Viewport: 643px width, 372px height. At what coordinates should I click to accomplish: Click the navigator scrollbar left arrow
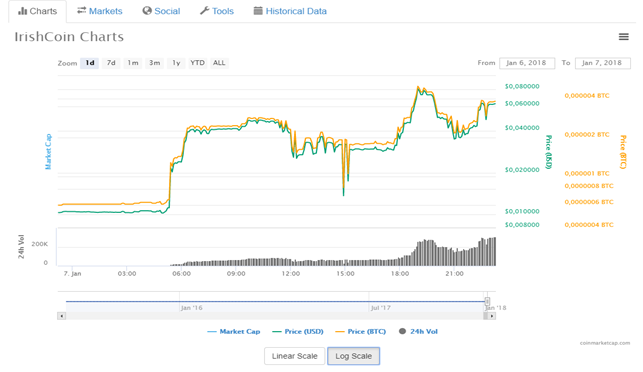62,316
